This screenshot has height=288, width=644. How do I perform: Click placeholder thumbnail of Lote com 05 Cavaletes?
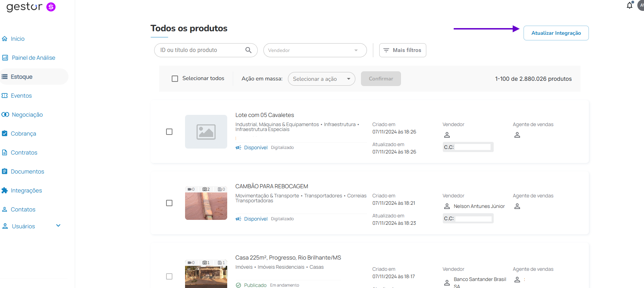(x=206, y=132)
